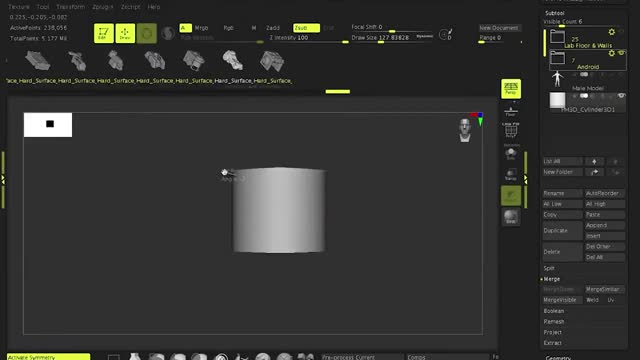The image size is (640, 360).
Task: Expand the Boolean section
Action: coord(553,311)
